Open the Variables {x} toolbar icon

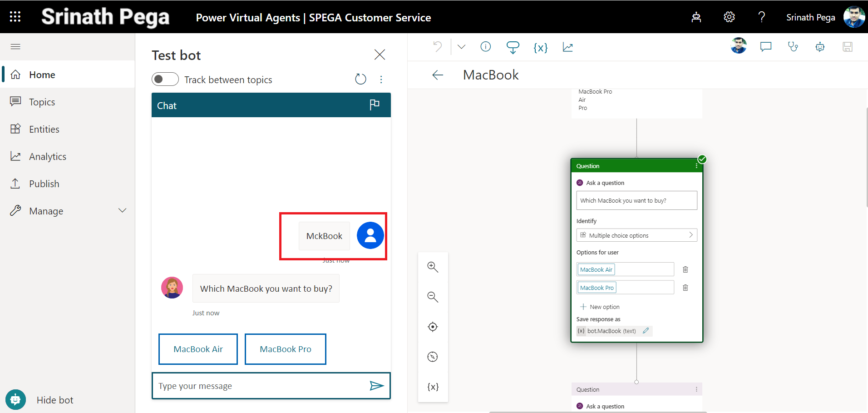540,47
